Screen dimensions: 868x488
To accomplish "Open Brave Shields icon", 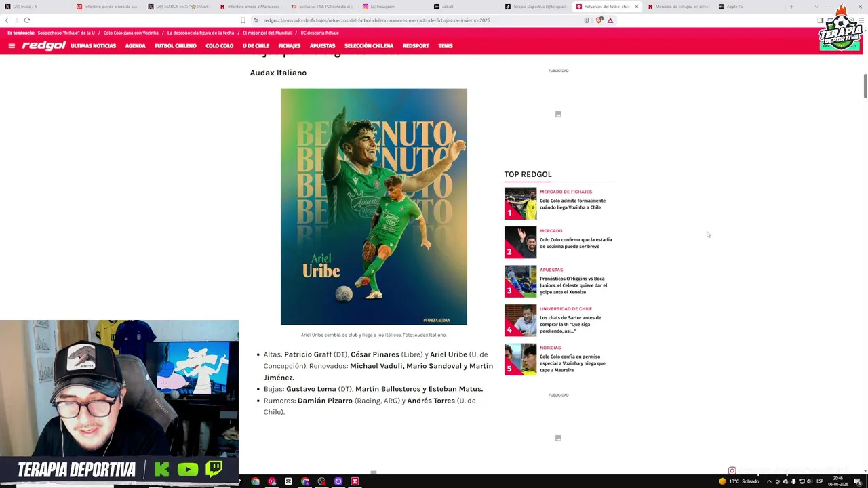I will tap(599, 20).
